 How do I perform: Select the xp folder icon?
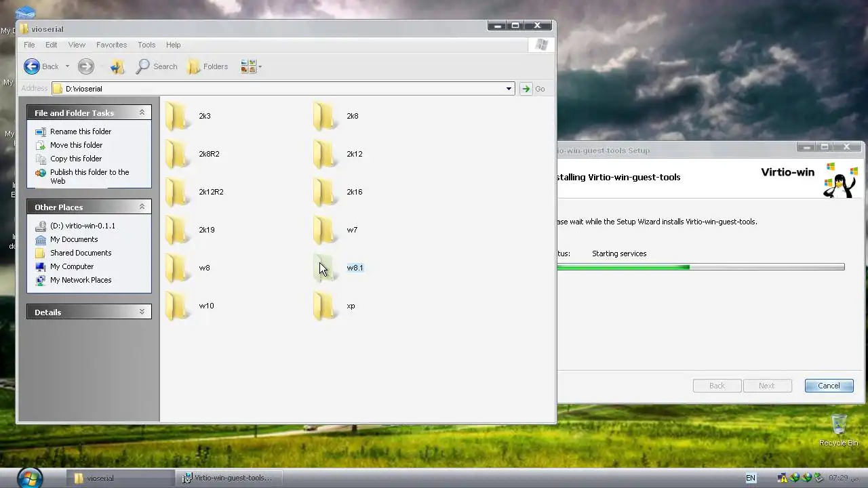pyautogui.click(x=326, y=306)
